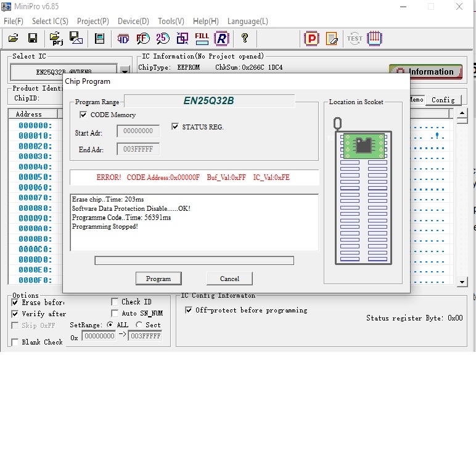Switch to the Config tab
This screenshot has height=469, width=476.
[443, 100]
